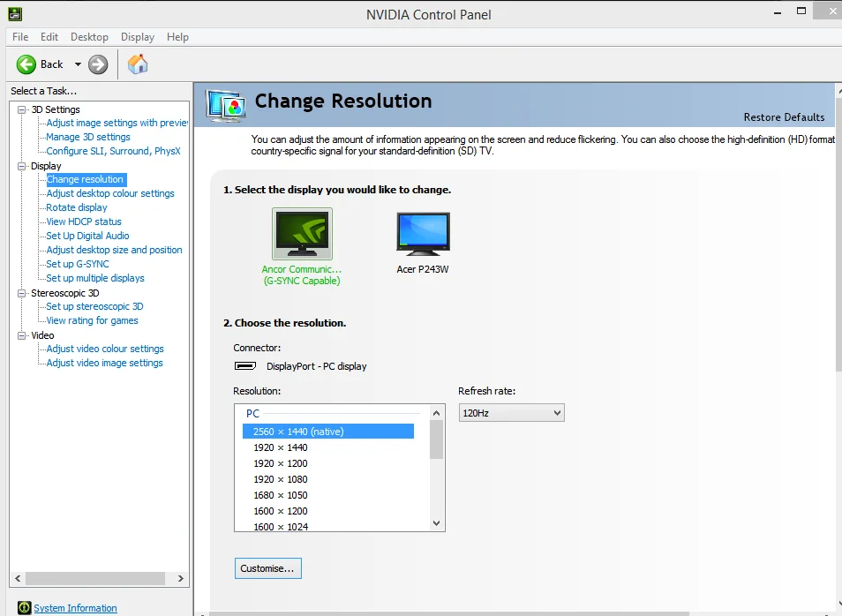Open the Edit menu
Viewport: 842px width, 616px height.
(x=49, y=37)
